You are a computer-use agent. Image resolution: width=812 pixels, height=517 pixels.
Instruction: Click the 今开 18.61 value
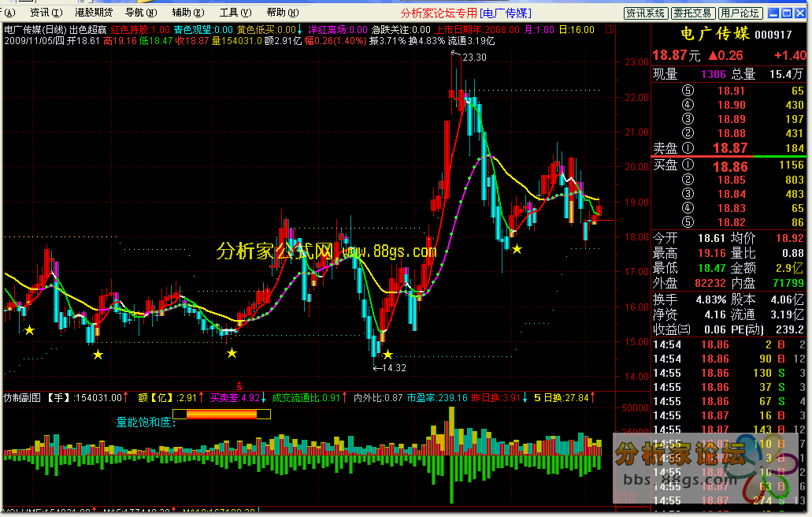[711, 238]
